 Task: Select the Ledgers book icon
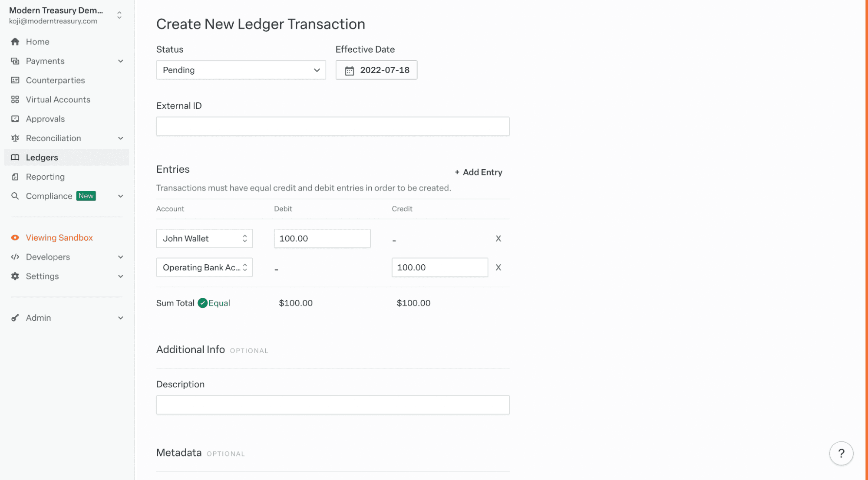click(15, 157)
